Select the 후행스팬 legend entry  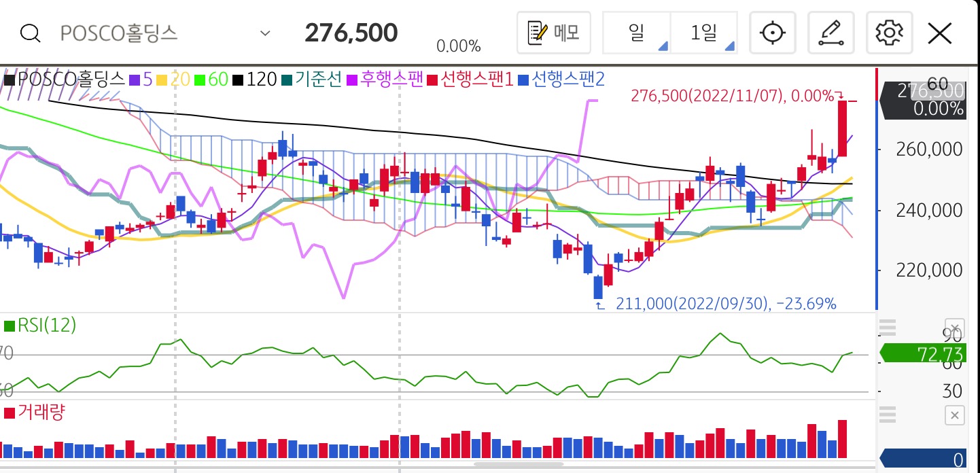pos(386,80)
